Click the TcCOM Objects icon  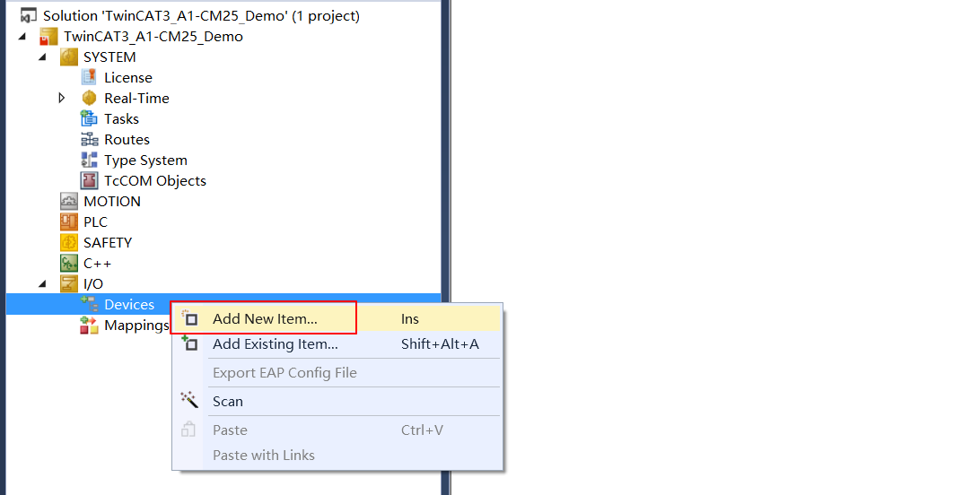point(90,180)
